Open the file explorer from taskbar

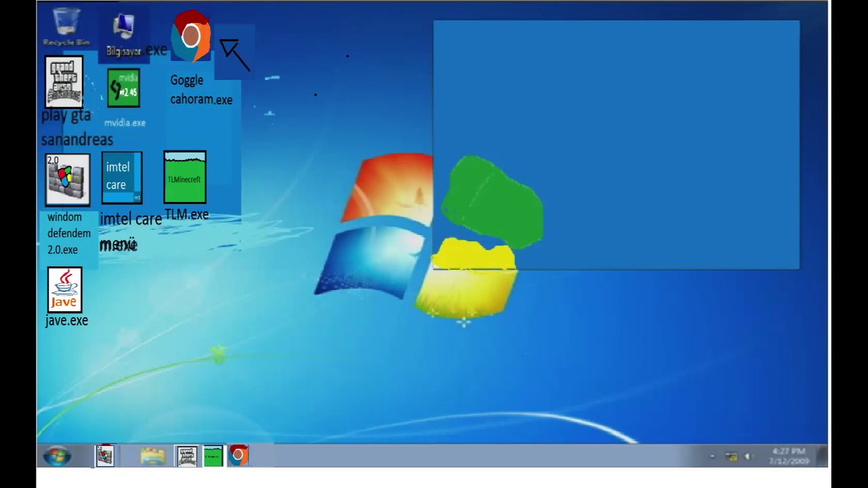click(153, 455)
